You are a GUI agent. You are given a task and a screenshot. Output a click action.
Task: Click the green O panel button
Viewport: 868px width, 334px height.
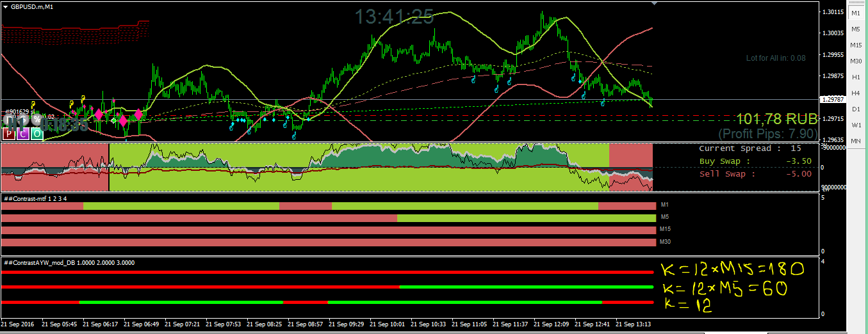[x=37, y=134]
